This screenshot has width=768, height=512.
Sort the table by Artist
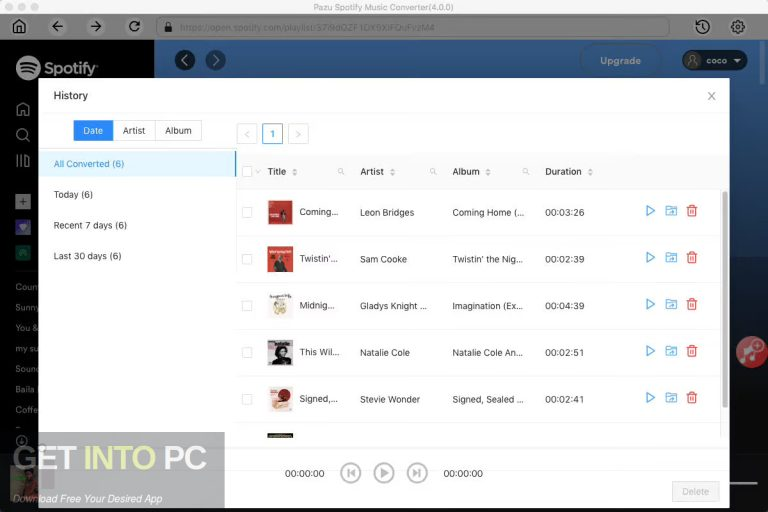coord(392,172)
